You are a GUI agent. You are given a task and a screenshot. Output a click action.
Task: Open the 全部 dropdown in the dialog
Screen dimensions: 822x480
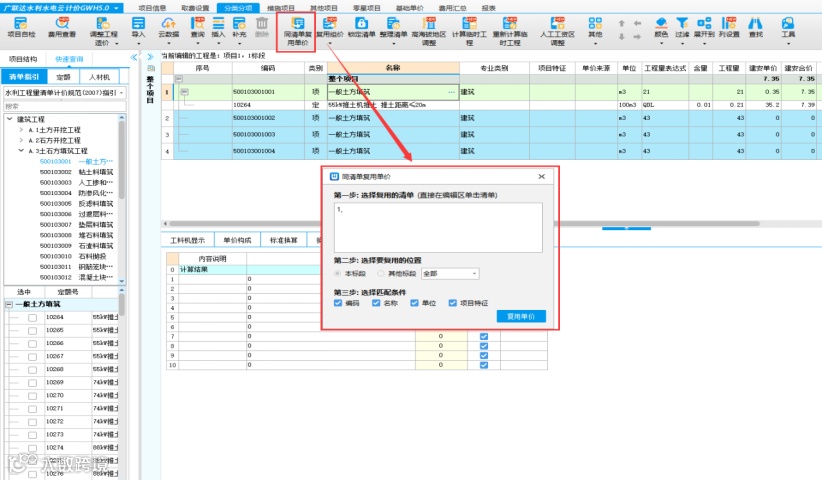(450, 274)
